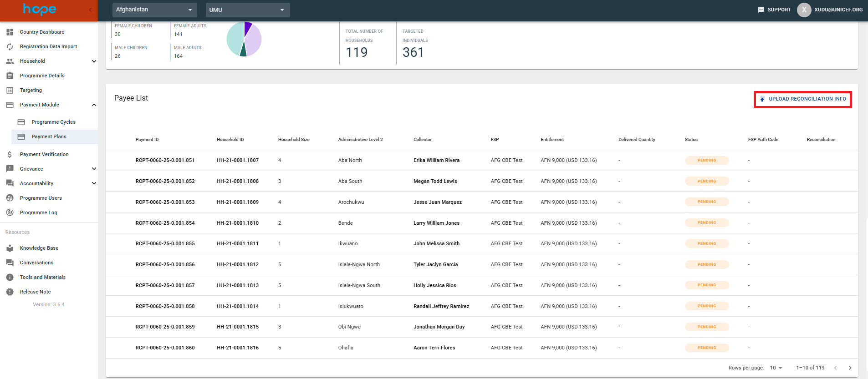Click the Targeting list icon
Viewport: 868px width, 379px height.
click(10, 90)
